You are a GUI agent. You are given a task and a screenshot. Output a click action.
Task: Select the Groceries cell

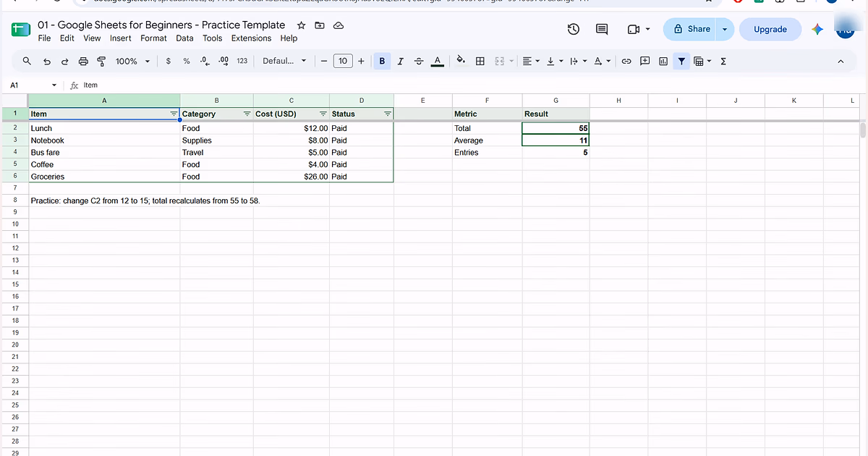pyautogui.click(x=104, y=177)
